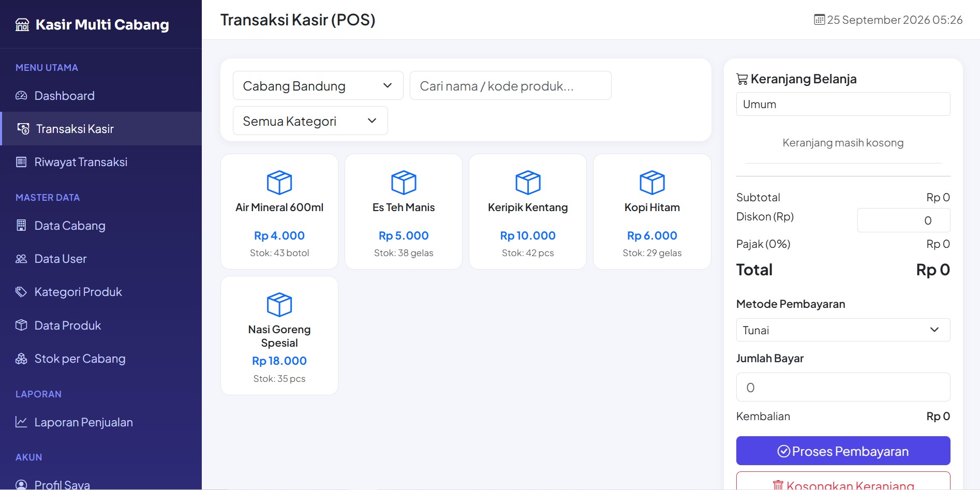Click the Kategori Produk sidebar label
This screenshot has width=980, height=490.
coord(78,292)
